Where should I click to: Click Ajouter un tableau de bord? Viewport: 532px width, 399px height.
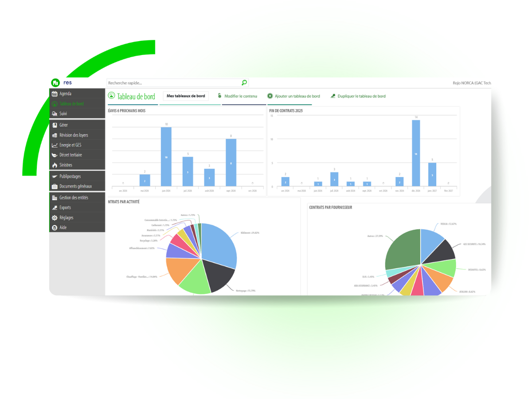[297, 96]
